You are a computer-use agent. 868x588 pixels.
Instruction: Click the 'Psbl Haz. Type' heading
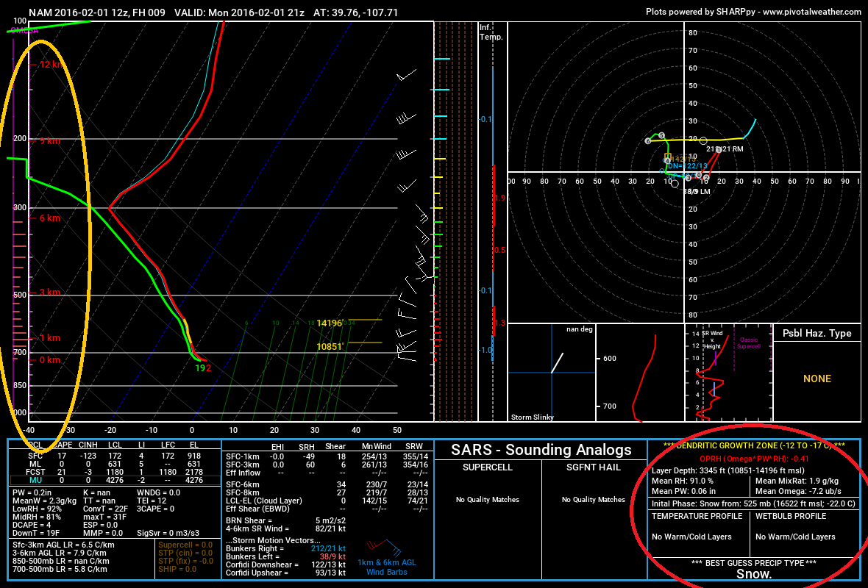817,333
